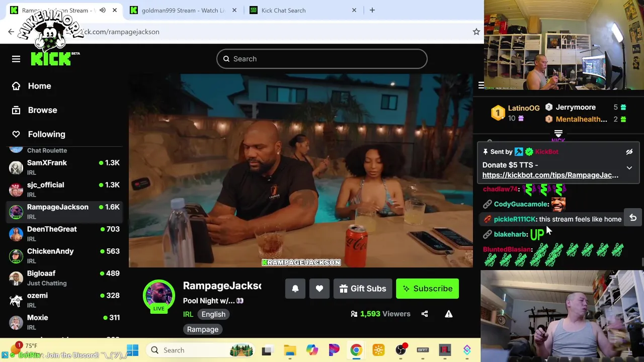The height and width of the screenshot is (362, 644).
Task: Open File Explorer from taskbar
Action: click(290, 350)
